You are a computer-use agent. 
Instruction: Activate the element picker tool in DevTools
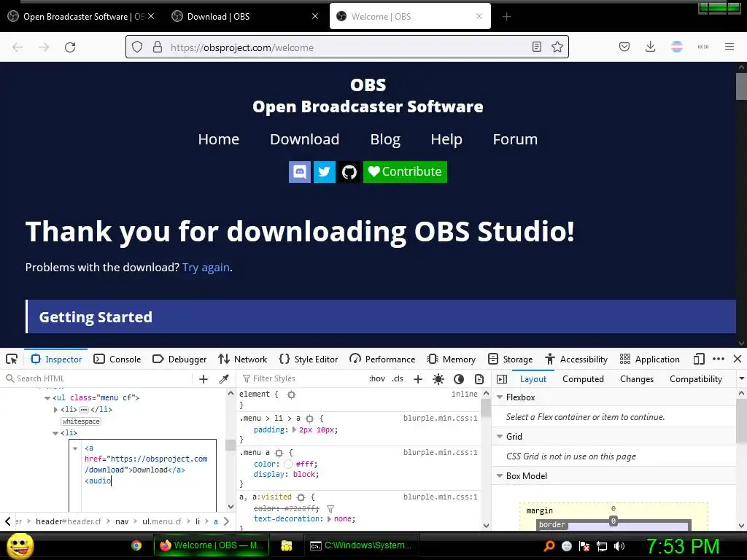[12, 359]
